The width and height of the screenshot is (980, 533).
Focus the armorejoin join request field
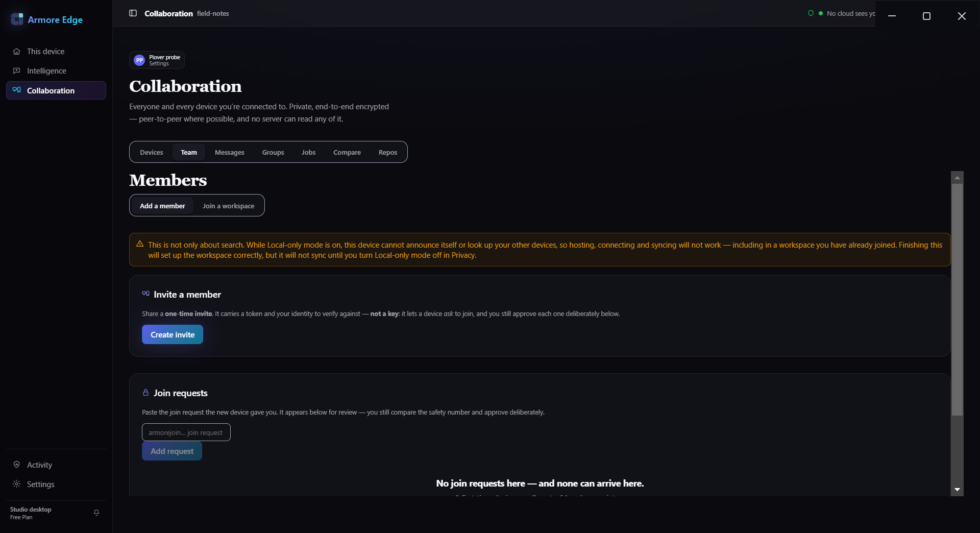click(x=186, y=432)
